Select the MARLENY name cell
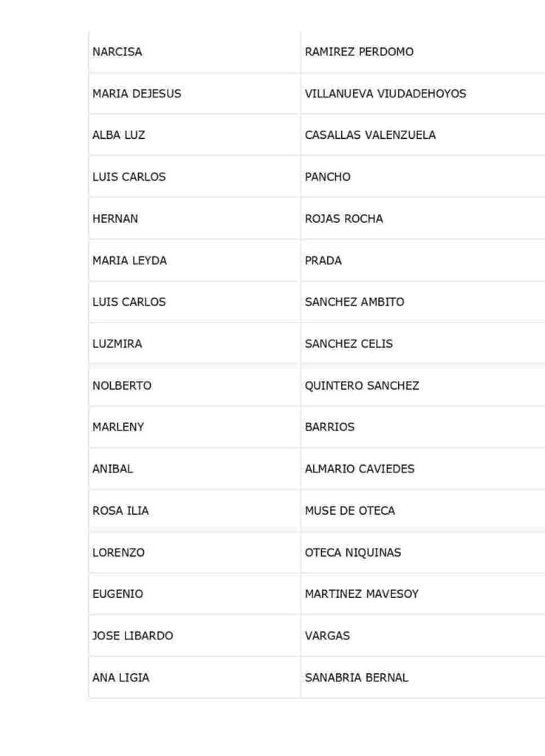 click(194, 427)
